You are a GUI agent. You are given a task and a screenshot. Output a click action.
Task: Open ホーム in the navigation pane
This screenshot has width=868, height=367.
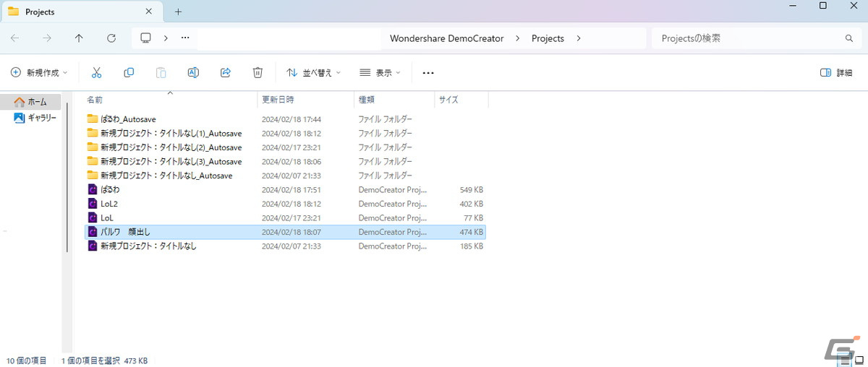coord(31,102)
